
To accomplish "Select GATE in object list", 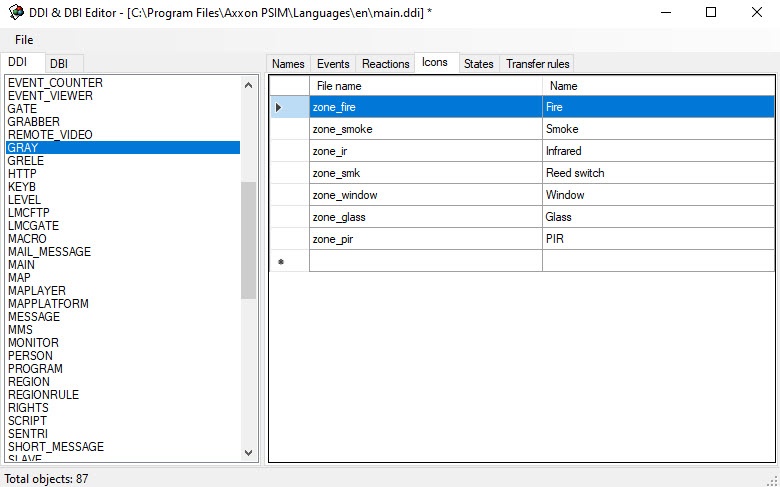I will point(123,108).
